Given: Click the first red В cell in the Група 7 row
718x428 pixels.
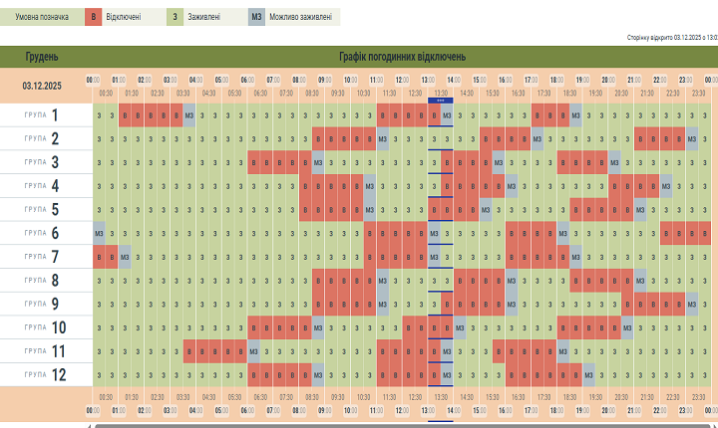Looking at the screenshot, I should [99, 257].
